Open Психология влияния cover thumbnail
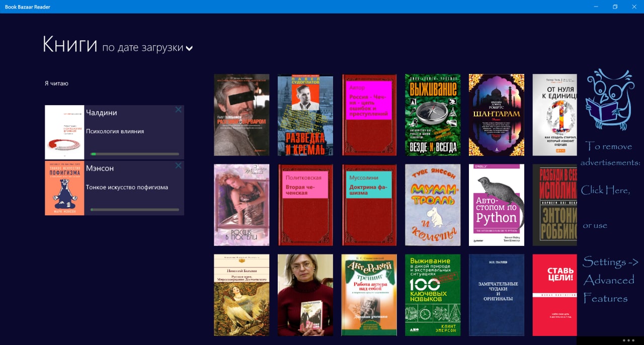644x345 pixels. 64,132
